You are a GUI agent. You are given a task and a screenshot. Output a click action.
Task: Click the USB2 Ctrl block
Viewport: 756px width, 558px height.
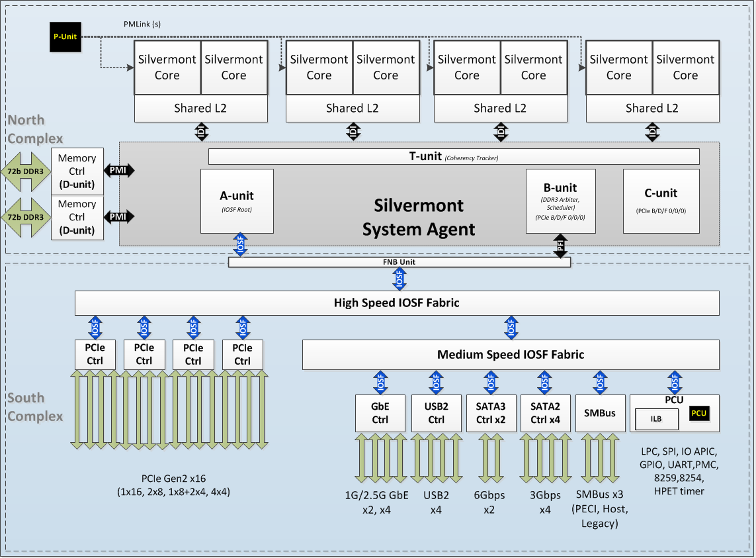[x=437, y=413]
